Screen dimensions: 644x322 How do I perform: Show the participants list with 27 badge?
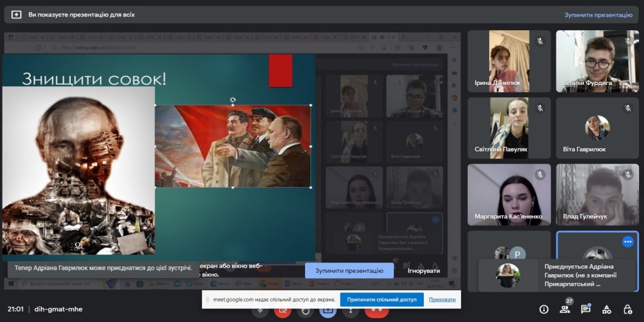(x=565, y=309)
